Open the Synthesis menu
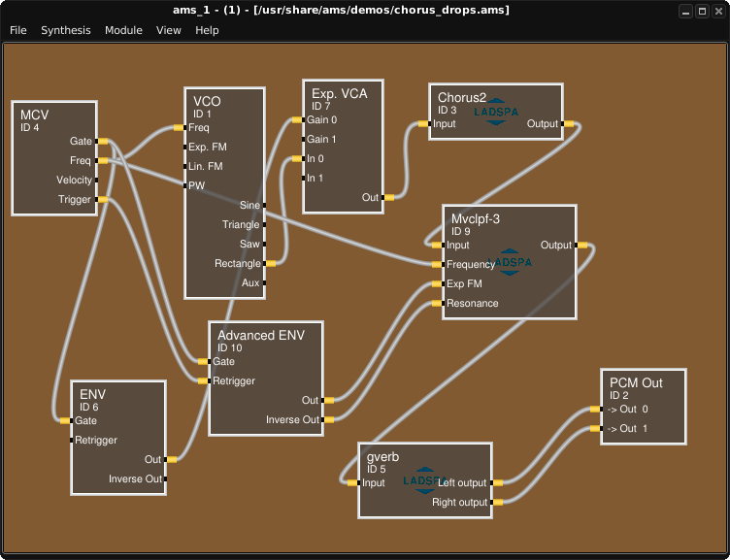Viewport: 730px width, 560px height. point(66,30)
